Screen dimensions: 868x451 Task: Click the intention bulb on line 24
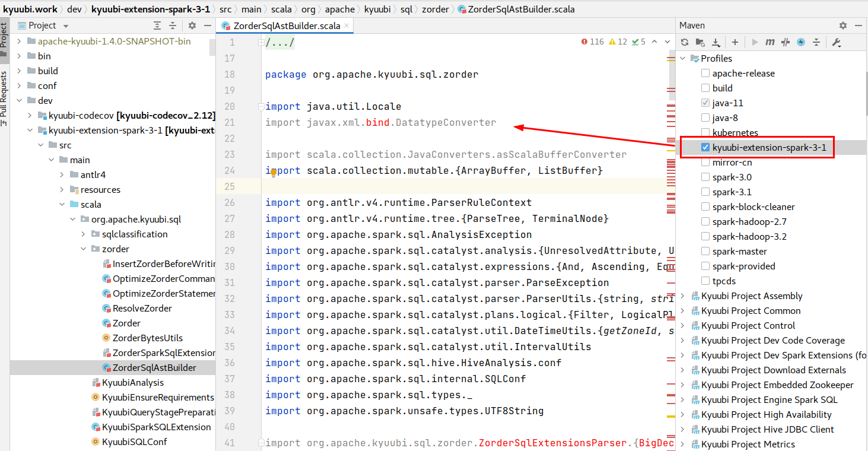pos(274,171)
